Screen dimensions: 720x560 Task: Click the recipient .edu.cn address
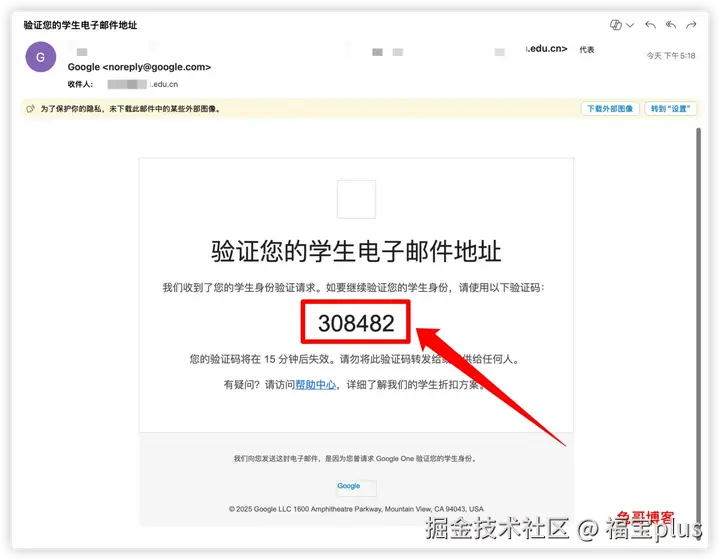point(143,84)
